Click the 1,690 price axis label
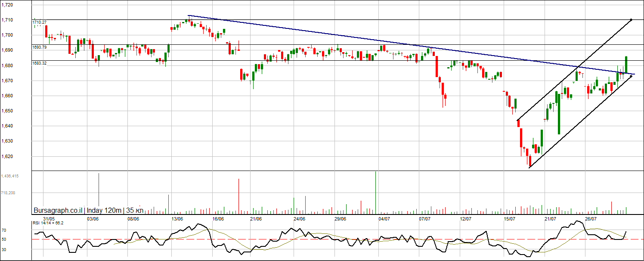The height and width of the screenshot is (261, 644). [x=7, y=50]
